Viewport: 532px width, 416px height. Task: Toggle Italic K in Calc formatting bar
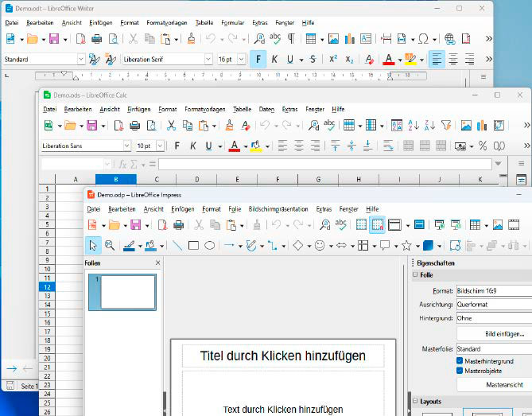click(192, 146)
